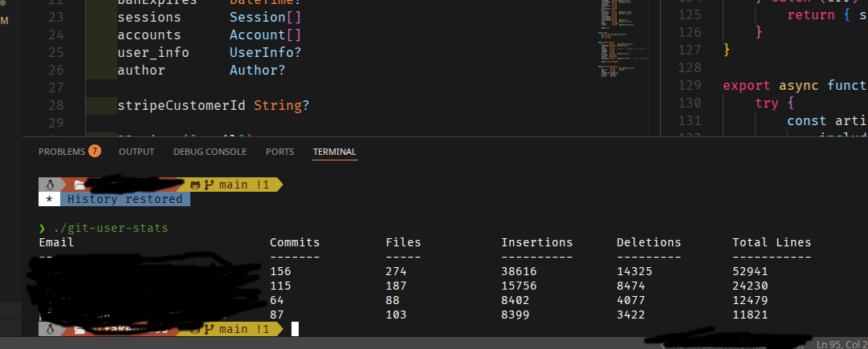Click line number 129 in right editor
This screenshot has height=349, width=868.
point(690,86)
